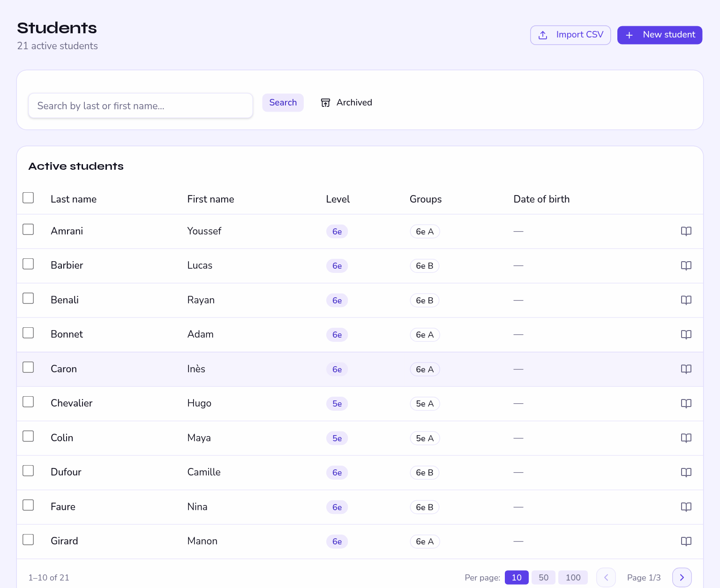Click the 6e level badge for Amrani
Viewport: 720px width, 588px height.
pos(337,232)
